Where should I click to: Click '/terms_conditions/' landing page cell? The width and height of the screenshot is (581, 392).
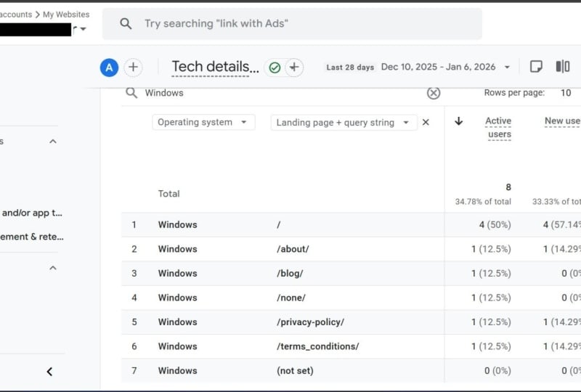point(317,346)
